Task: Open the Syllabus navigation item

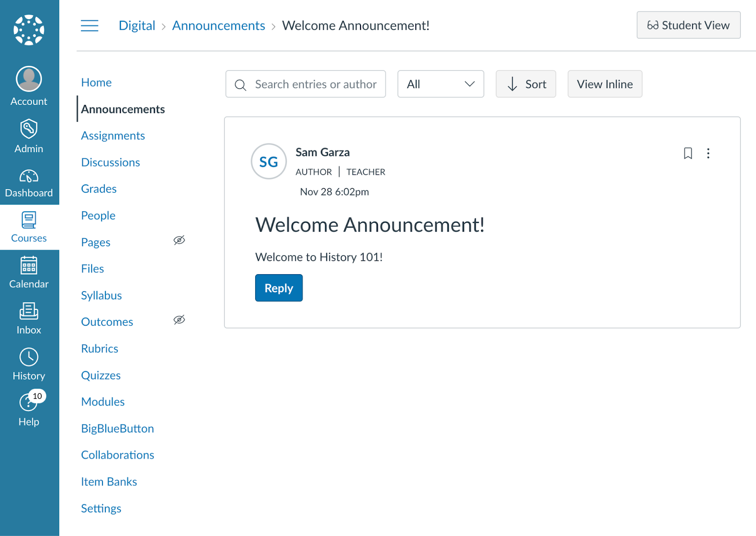Action: click(101, 295)
